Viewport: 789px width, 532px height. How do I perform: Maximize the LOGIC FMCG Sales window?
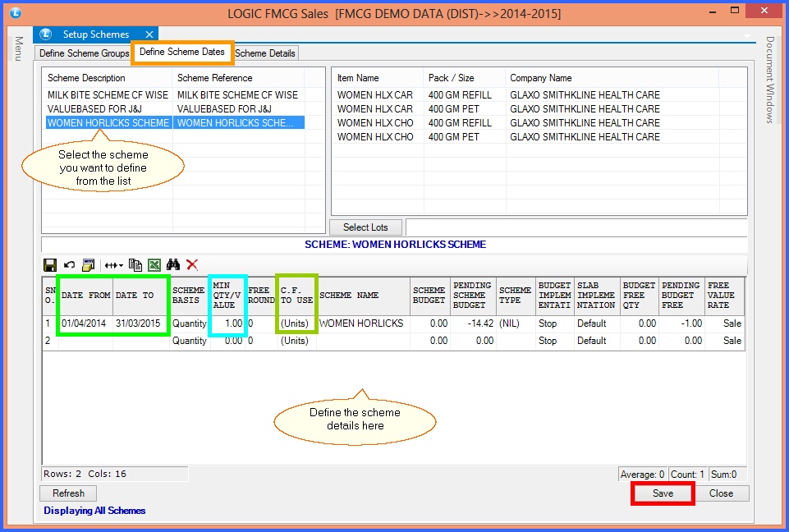point(735,10)
